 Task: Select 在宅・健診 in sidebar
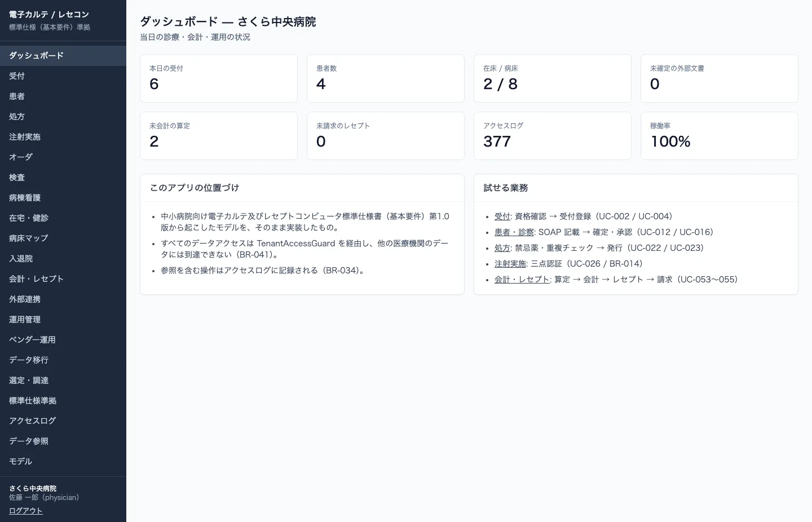[63, 218]
